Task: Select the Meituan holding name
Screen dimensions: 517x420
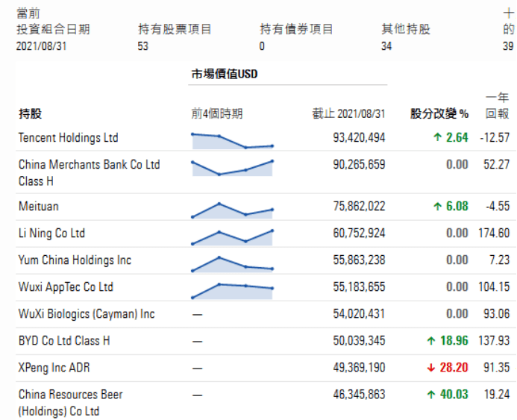Action: (x=39, y=207)
